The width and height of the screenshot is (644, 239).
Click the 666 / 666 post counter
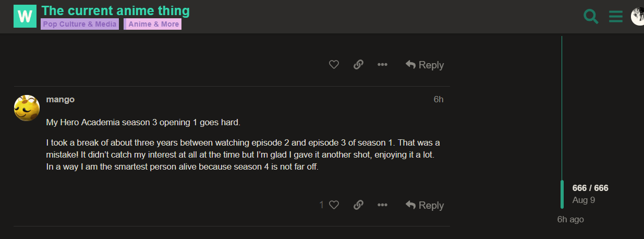point(590,188)
